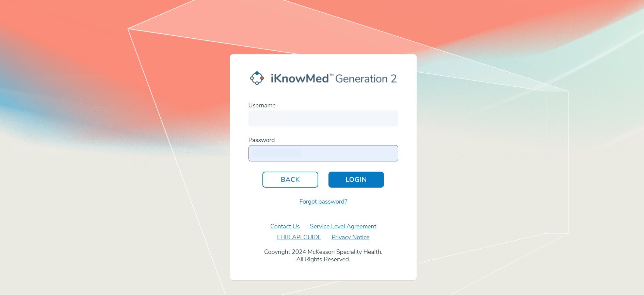Click the All Rights Reserved text
This screenshot has width=644, height=295.
pyautogui.click(x=323, y=259)
